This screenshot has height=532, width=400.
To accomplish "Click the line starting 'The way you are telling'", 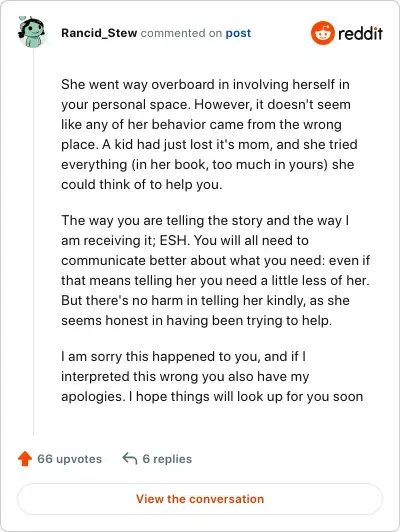I will click(205, 221).
